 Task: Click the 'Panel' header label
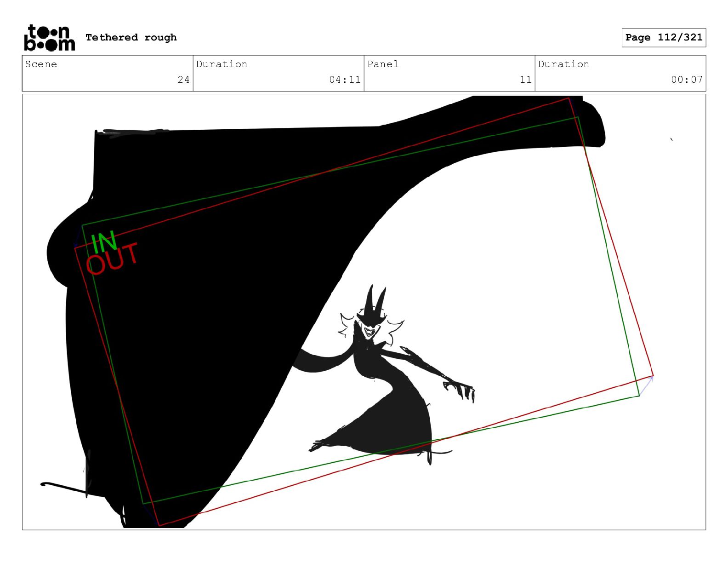[x=383, y=64]
